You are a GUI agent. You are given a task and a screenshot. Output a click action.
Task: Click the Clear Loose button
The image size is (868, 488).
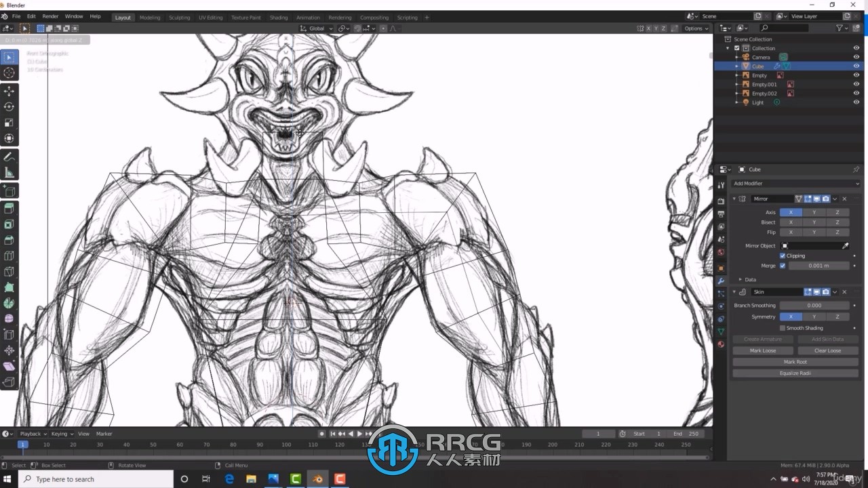(828, 350)
